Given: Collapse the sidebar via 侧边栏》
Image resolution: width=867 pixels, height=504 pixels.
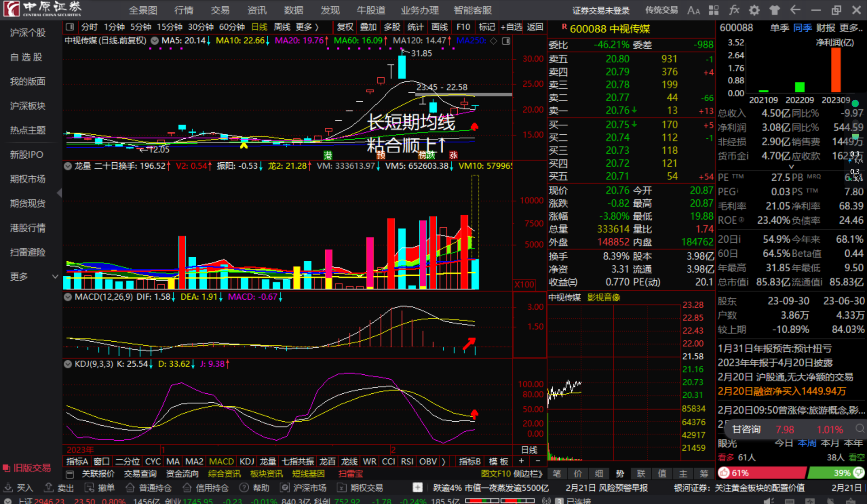Looking at the screenshot, I should pos(528,474).
